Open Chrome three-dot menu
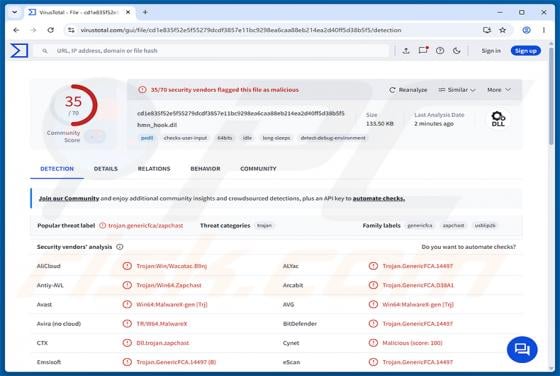The width and height of the screenshot is (560, 376). [x=544, y=30]
